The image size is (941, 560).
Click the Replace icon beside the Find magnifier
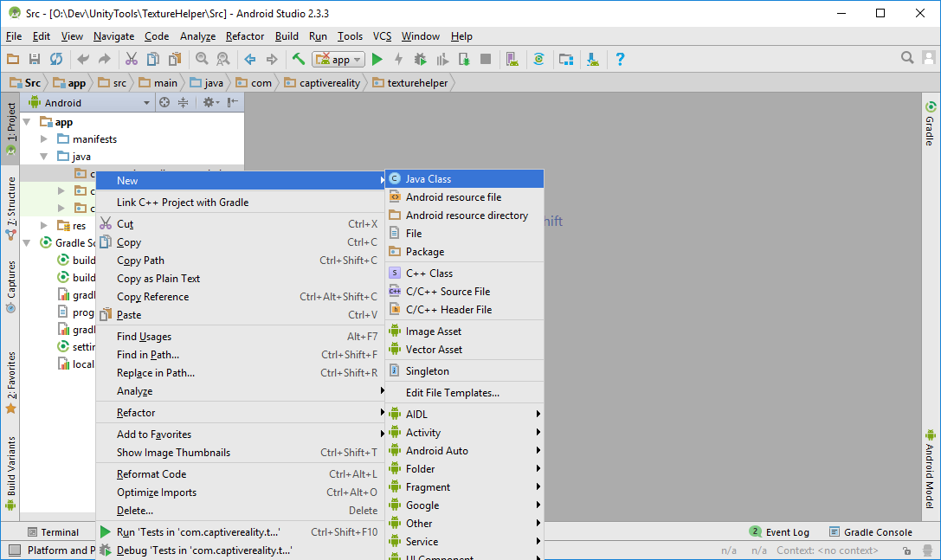[222, 59]
